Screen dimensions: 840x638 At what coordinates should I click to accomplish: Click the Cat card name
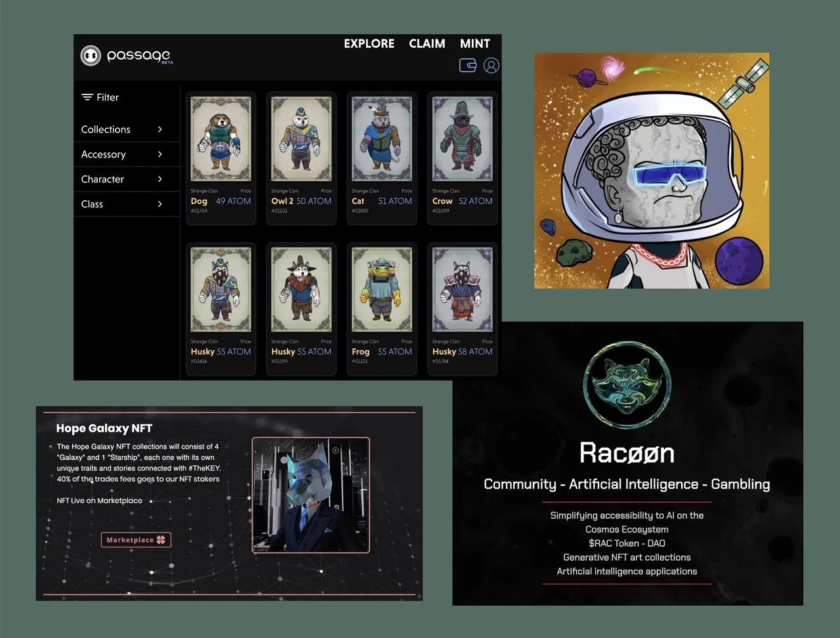click(x=358, y=201)
